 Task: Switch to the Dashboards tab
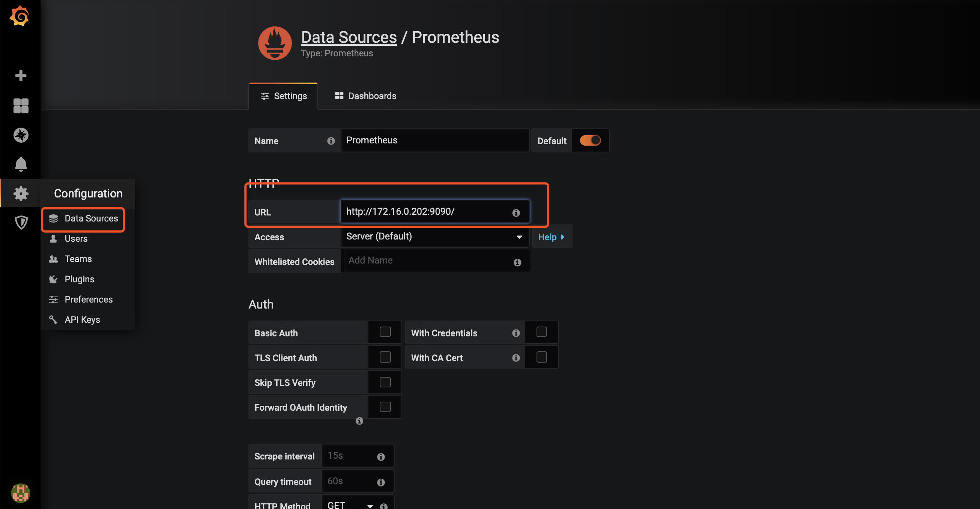point(365,96)
